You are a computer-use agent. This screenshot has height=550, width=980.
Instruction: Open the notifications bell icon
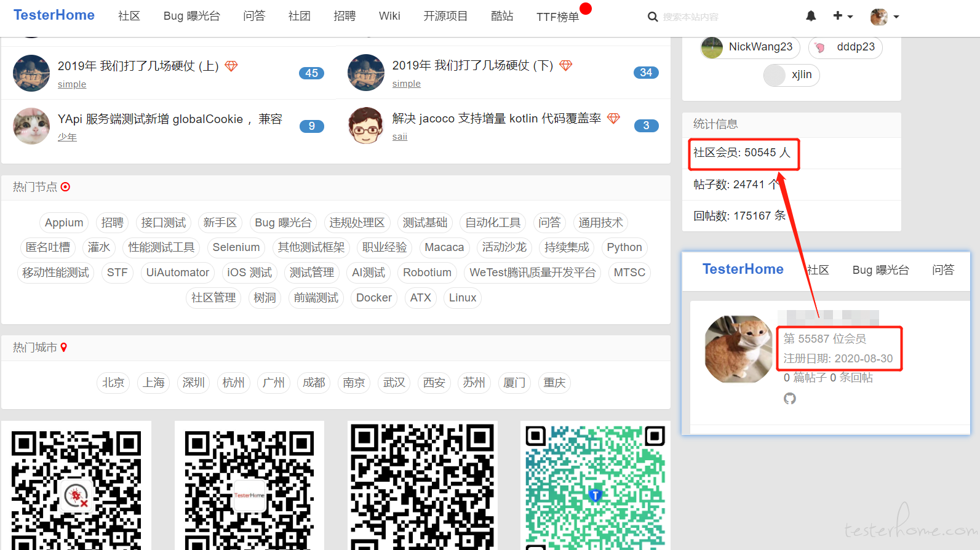811,16
